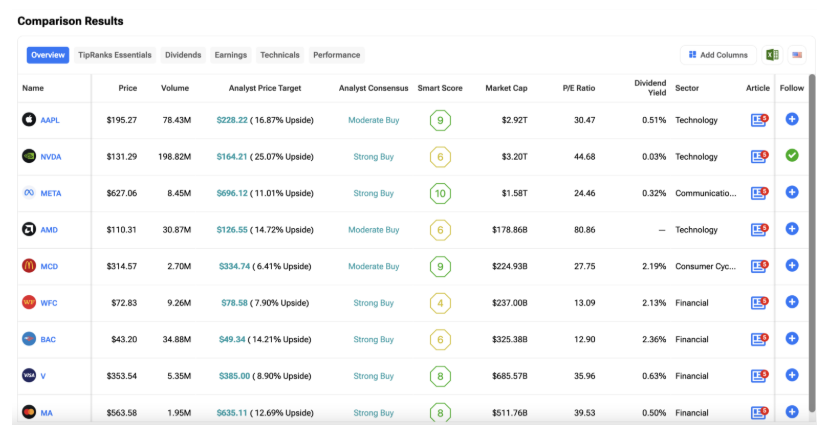Click the Apple company logo icon

(x=29, y=119)
